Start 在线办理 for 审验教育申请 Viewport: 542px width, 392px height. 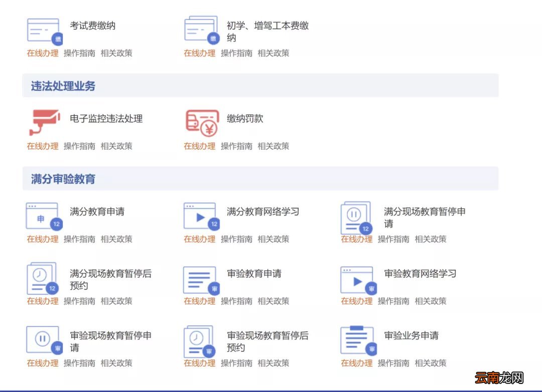(199, 301)
